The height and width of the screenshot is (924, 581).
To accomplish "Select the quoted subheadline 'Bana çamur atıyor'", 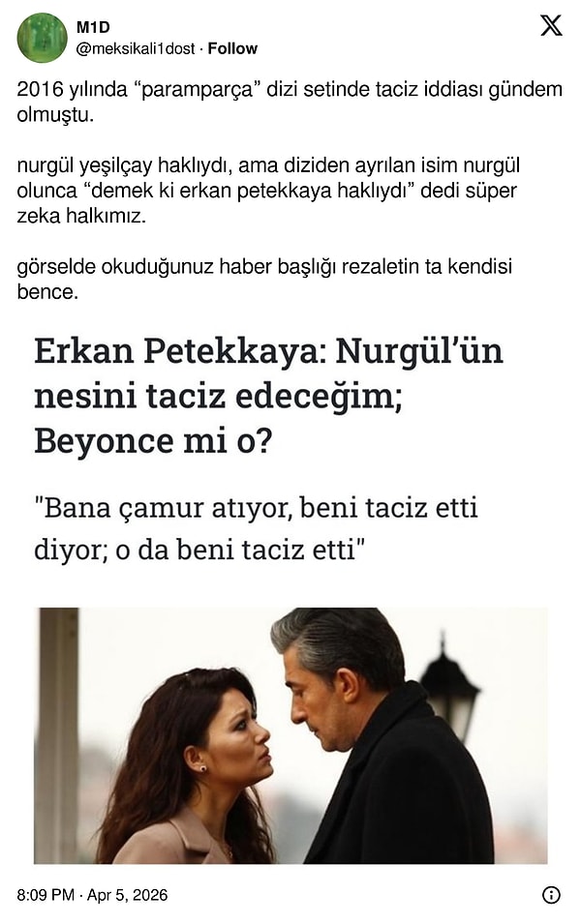I will tap(163, 507).
